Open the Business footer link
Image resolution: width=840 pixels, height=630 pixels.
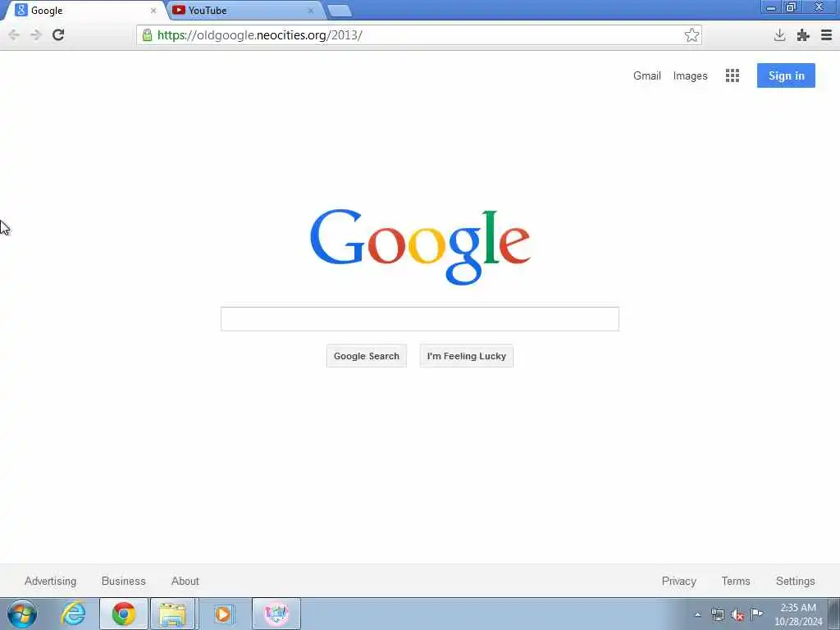pos(124,582)
